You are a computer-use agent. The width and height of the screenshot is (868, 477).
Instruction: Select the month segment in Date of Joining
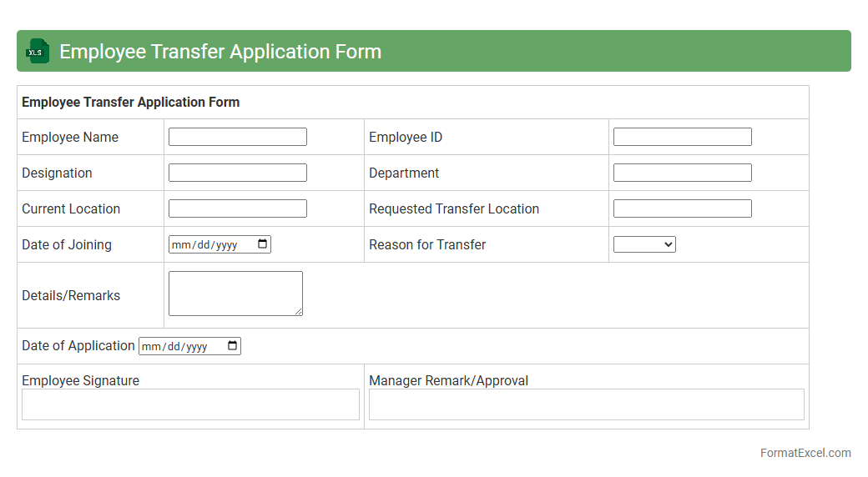coord(181,245)
